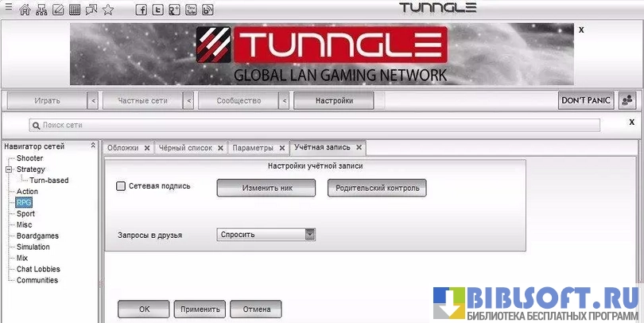644x323 pixels.
Task: Open the Facebook link icon
Action: click(x=142, y=10)
